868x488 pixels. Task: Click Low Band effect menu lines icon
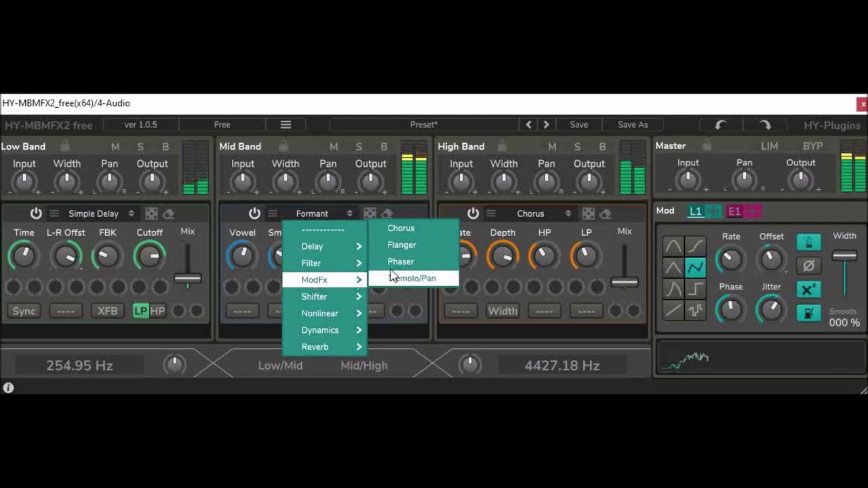54,213
